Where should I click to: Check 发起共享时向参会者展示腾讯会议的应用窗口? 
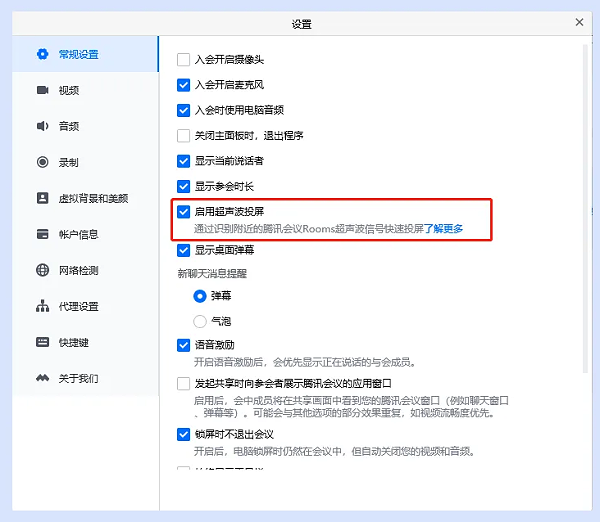pos(184,383)
